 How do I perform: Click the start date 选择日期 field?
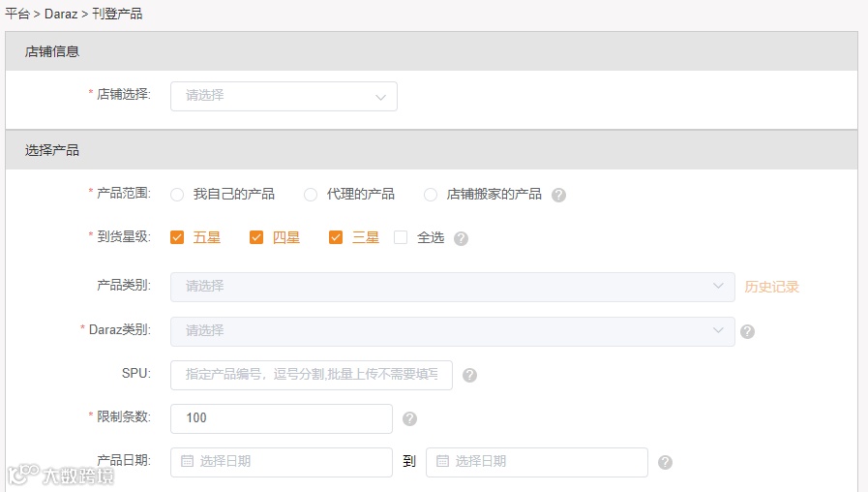282,463
